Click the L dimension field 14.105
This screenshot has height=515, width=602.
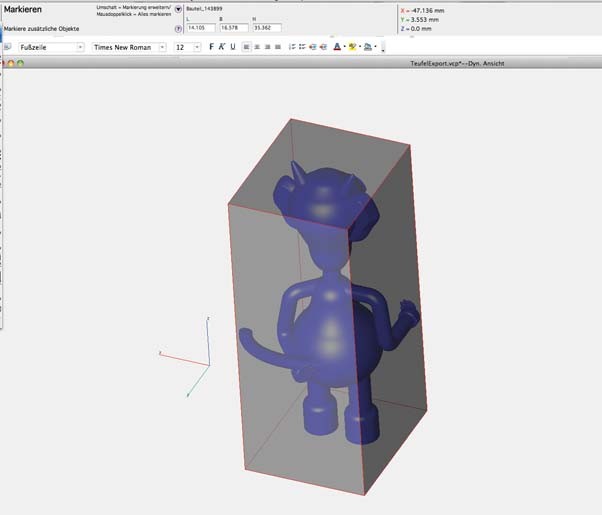coord(201,28)
